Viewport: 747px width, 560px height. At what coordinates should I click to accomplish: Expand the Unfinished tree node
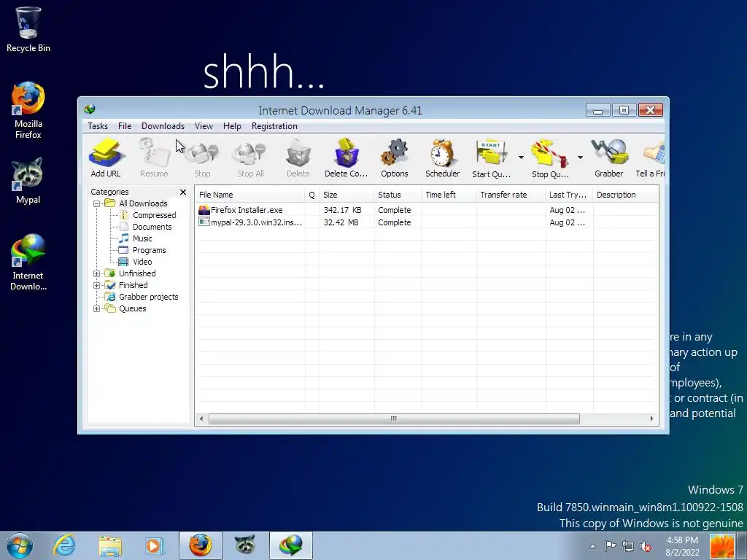click(97, 274)
